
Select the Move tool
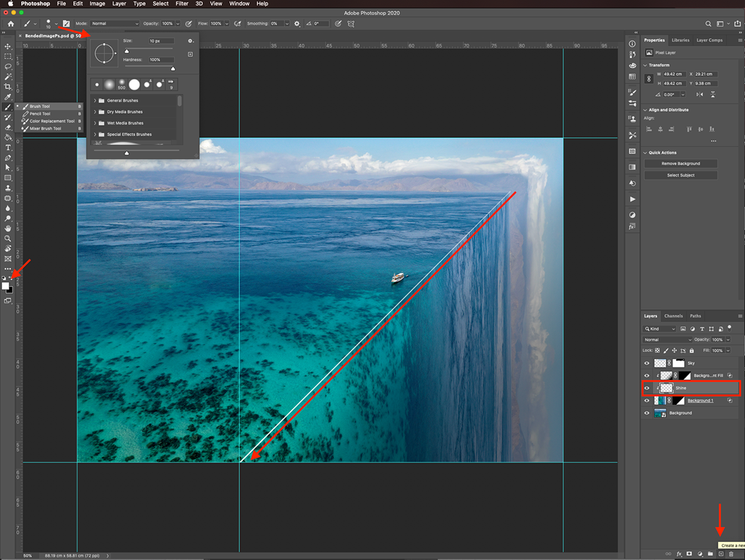point(8,47)
